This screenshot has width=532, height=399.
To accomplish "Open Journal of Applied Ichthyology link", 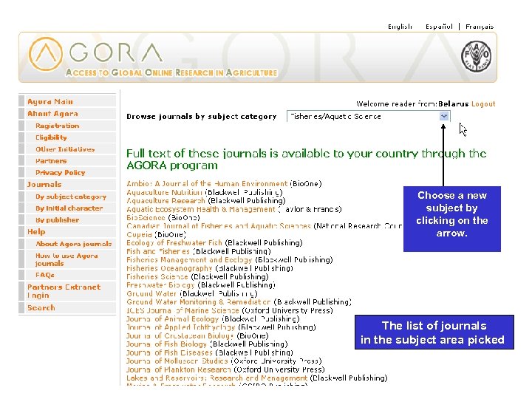I will coord(180,327).
